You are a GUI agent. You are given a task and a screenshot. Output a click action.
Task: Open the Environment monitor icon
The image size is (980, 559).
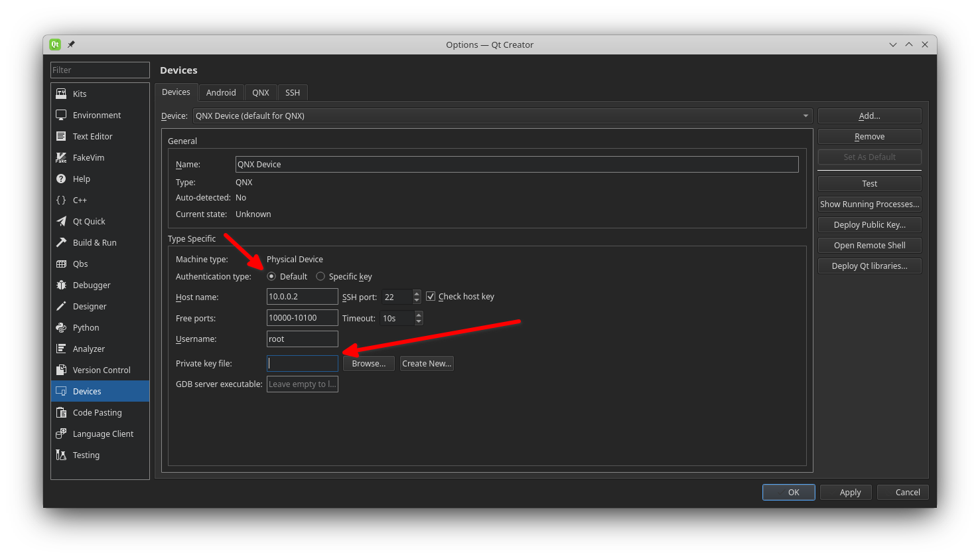pos(61,115)
